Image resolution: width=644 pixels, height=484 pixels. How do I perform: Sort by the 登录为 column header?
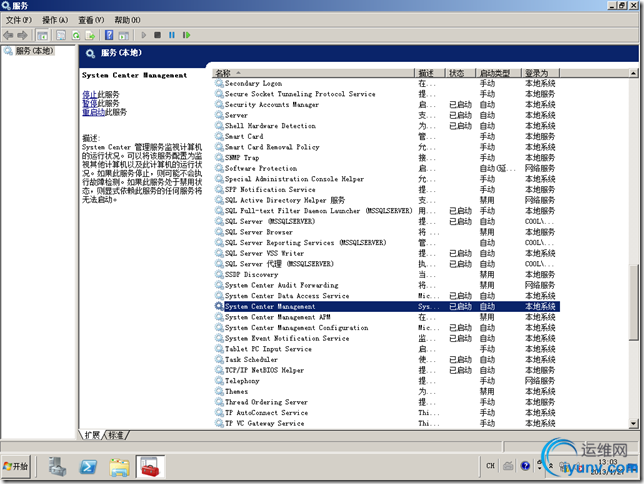[541, 73]
